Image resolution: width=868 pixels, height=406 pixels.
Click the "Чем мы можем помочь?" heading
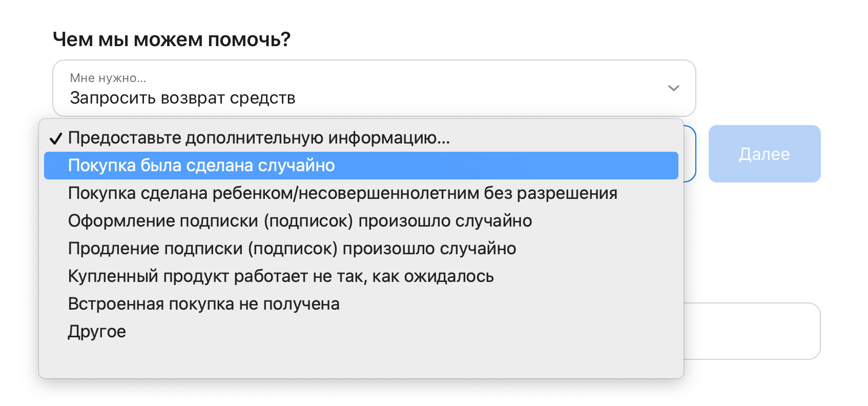[x=172, y=39]
